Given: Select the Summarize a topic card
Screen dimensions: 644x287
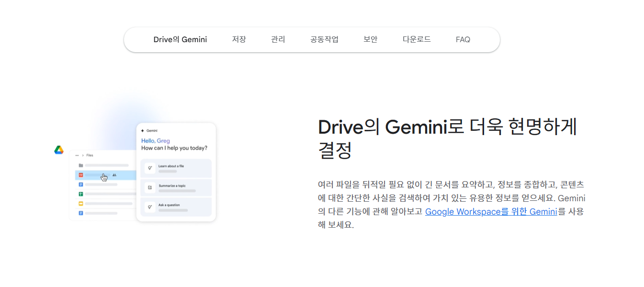Looking at the screenshot, I should [x=176, y=187].
